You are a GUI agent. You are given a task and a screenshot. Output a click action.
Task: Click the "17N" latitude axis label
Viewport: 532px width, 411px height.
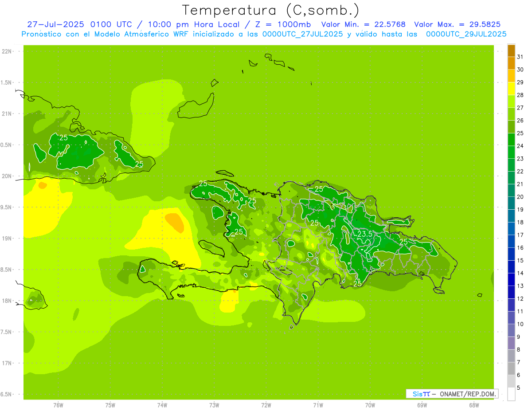[x=6, y=364]
